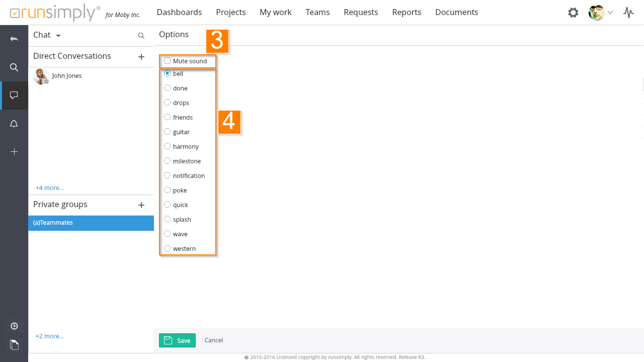Screen dimensions: 644x362
Task: Select the guitar sound option
Action: coord(168,132)
